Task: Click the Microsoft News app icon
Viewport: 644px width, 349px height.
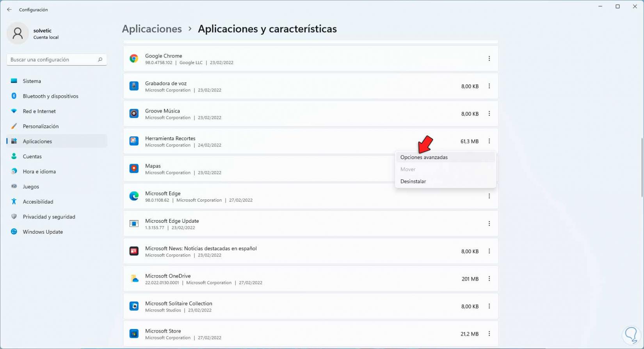Action: 134,251
